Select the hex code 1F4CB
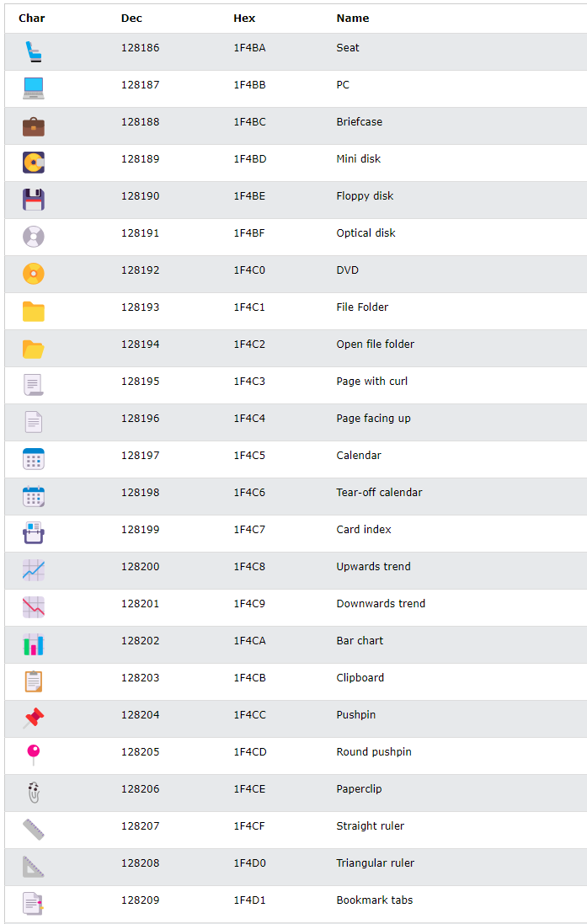The height and width of the screenshot is (924, 587). point(249,678)
